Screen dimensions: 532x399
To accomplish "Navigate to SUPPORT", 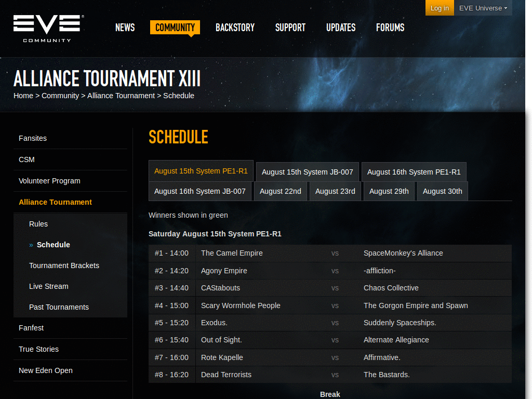I will point(290,28).
